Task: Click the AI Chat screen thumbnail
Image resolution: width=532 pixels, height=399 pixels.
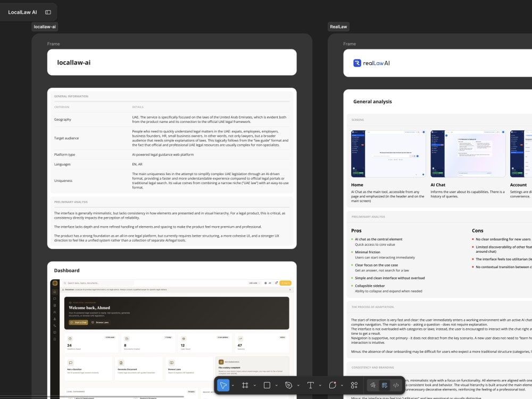Action: 468,154
